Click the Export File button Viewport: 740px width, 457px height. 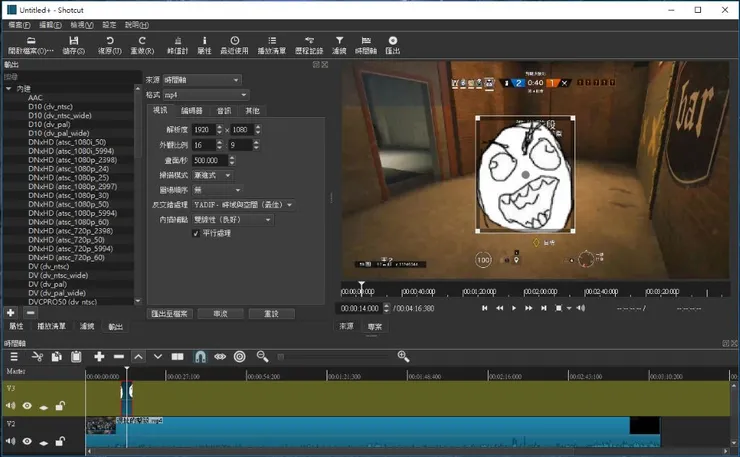pyautogui.click(x=169, y=313)
